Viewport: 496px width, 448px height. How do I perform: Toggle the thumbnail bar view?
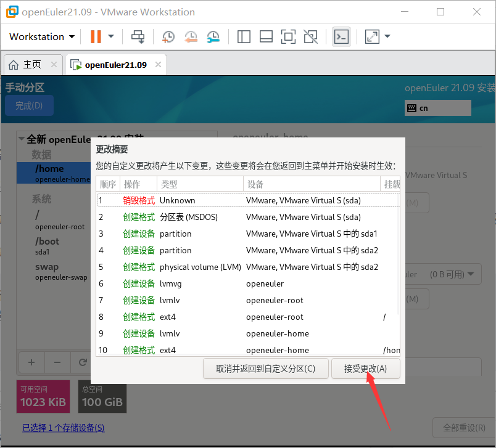(x=266, y=36)
